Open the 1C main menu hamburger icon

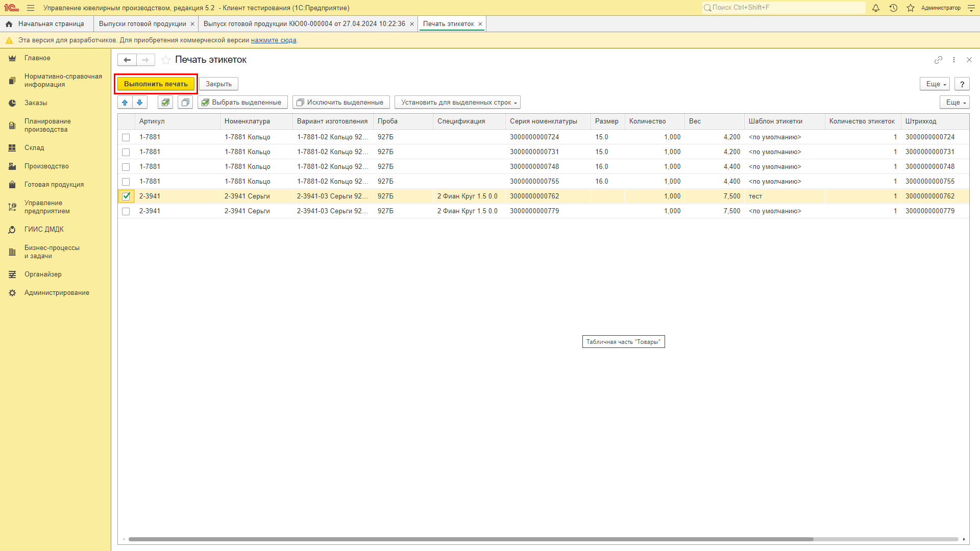(x=31, y=8)
